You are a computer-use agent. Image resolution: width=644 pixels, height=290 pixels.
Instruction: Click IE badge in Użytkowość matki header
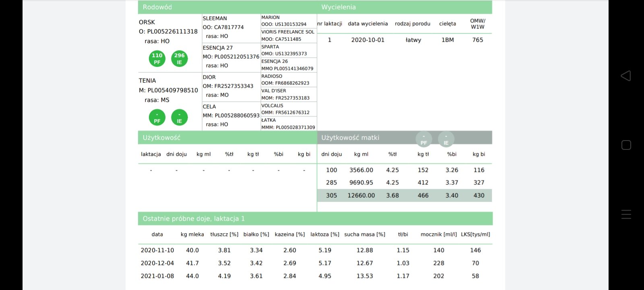coord(446,139)
